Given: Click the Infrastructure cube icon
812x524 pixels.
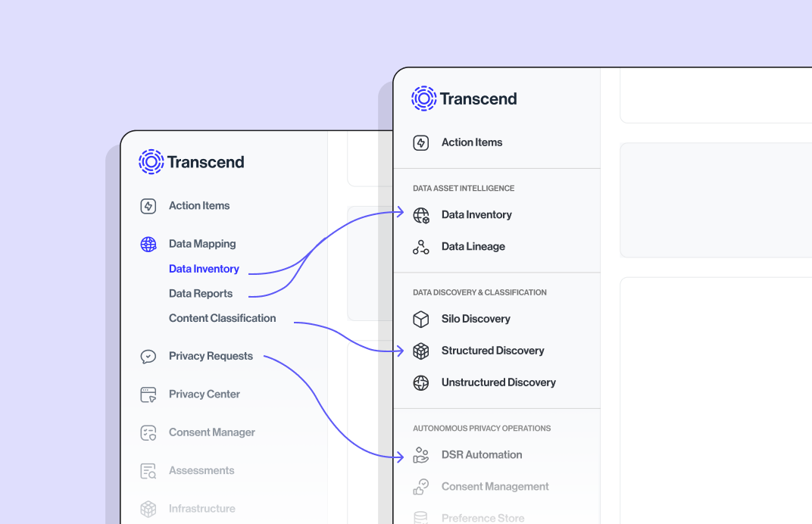Looking at the screenshot, I should click(148, 509).
